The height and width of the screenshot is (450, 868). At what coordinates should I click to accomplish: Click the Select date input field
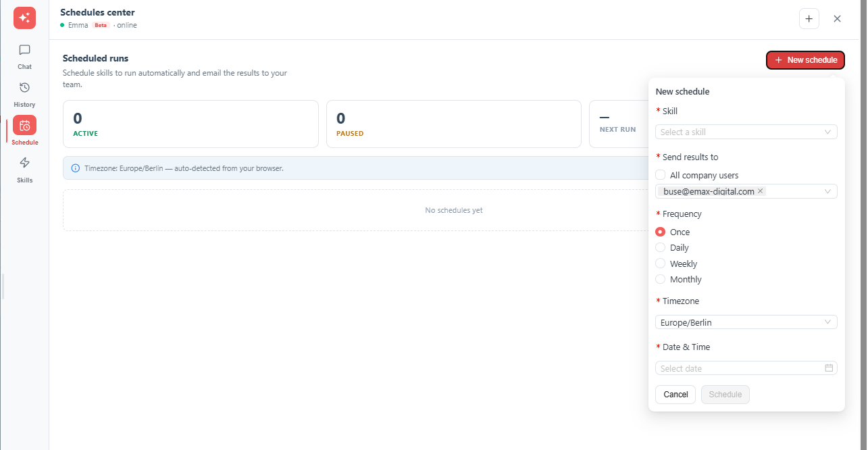point(746,368)
